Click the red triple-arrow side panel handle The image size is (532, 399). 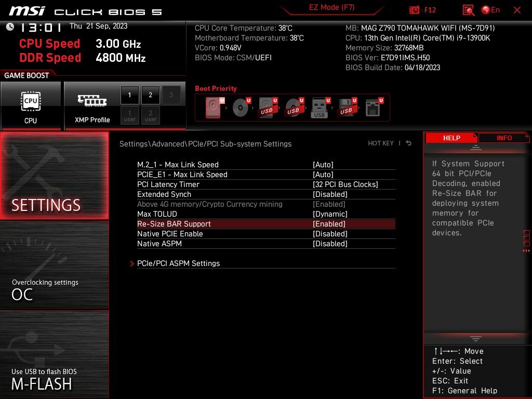point(526,250)
